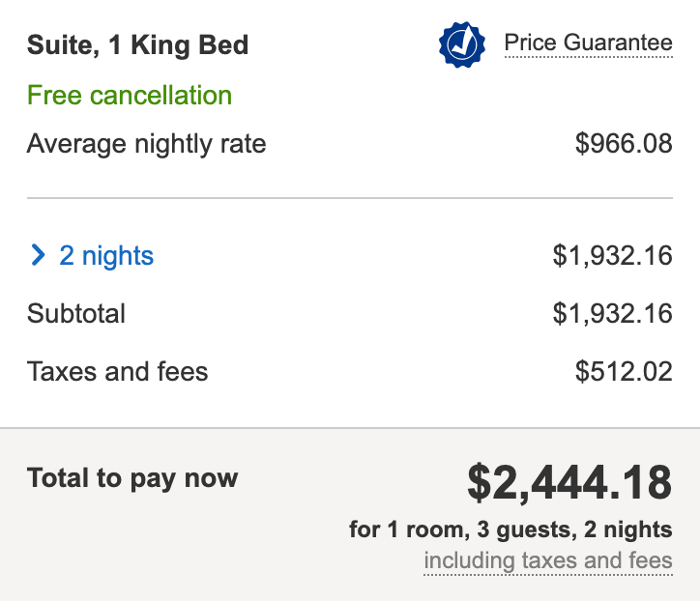The height and width of the screenshot is (601, 700).
Task: Select the Suite, 1 King Bed heading
Action: (x=137, y=45)
